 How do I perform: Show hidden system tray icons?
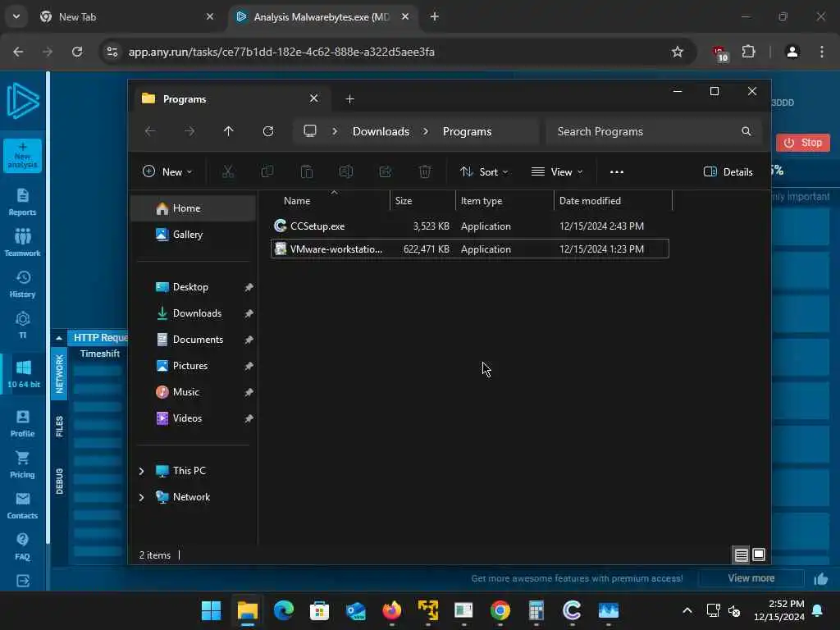[687, 610]
